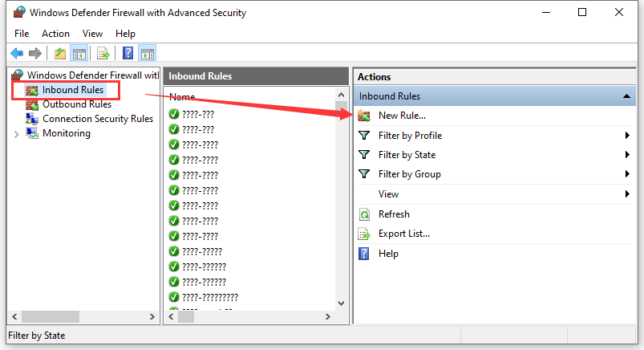Click the Filter by Profile funnel icon

pos(364,136)
